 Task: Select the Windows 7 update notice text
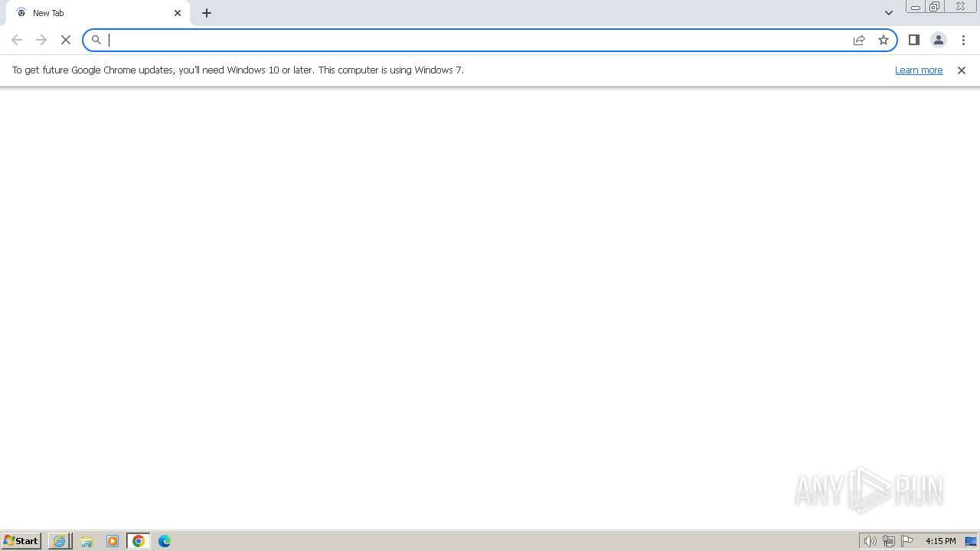tap(238, 70)
